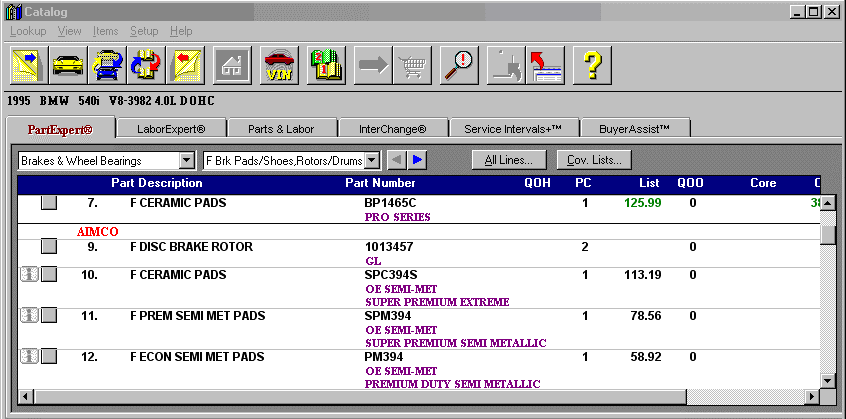Click the blue next arrow button
Image resolution: width=846 pixels, height=419 pixels.
tap(418, 160)
